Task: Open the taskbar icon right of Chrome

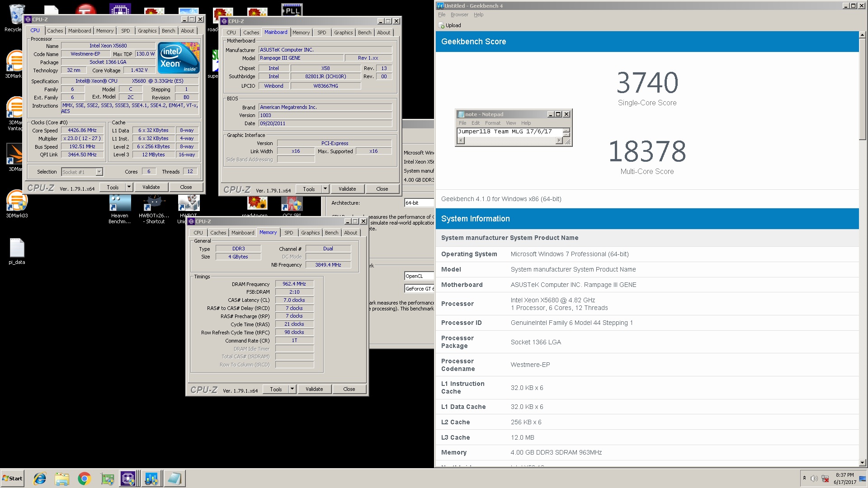Action: tap(107, 479)
